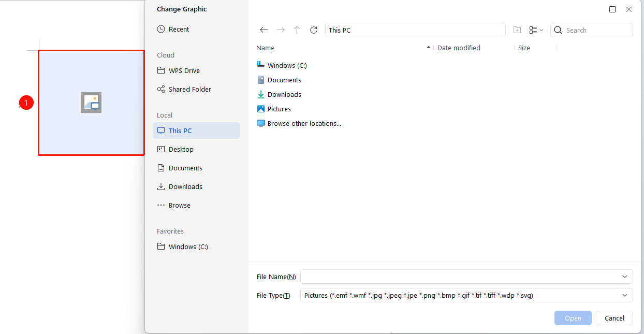
Task: Select Windows (C:) drive in the file list
Action: pos(282,65)
